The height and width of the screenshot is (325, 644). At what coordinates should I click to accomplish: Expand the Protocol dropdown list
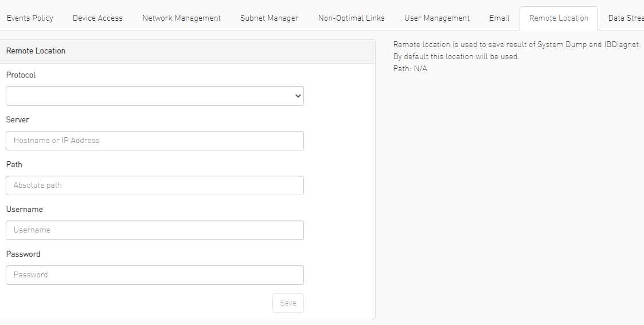[155, 96]
